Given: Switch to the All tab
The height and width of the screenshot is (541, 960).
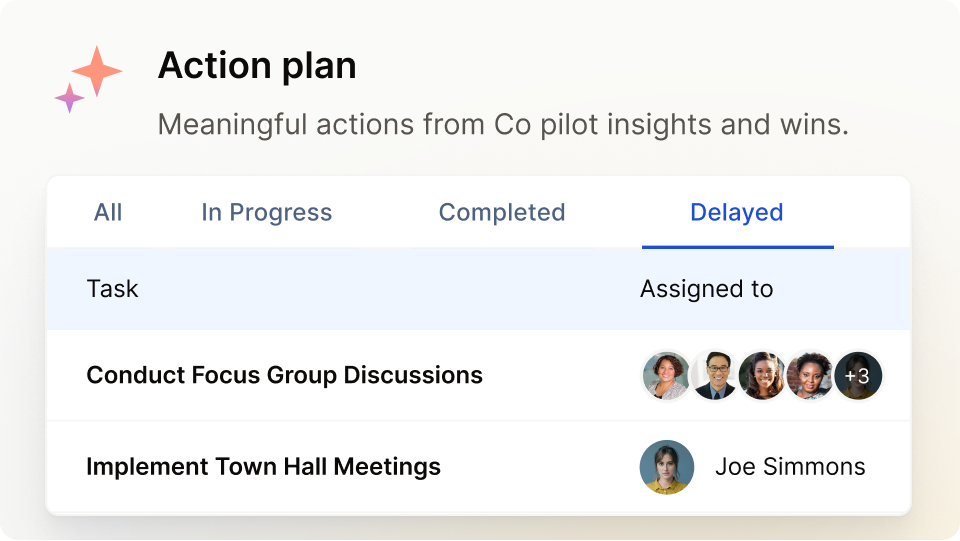Looking at the screenshot, I should coord(108,212).
